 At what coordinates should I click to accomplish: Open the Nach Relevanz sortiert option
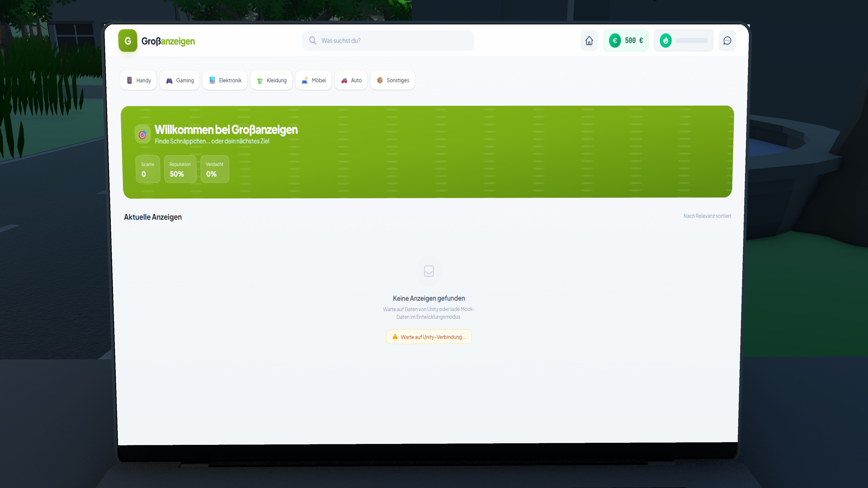[x=707, y=216]
